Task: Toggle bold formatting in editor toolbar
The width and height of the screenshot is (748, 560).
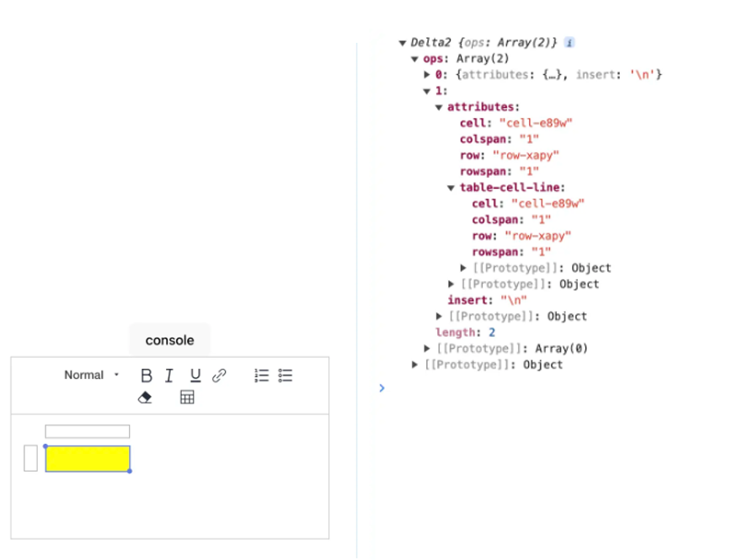Action: (x=147, y=376)
